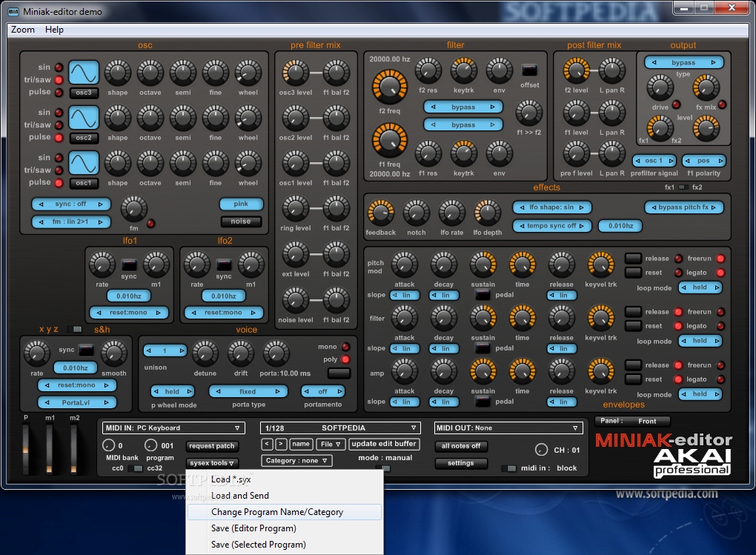Click the osc1 sine waveform display
The image size is (756, 555).
pos(84,162)
